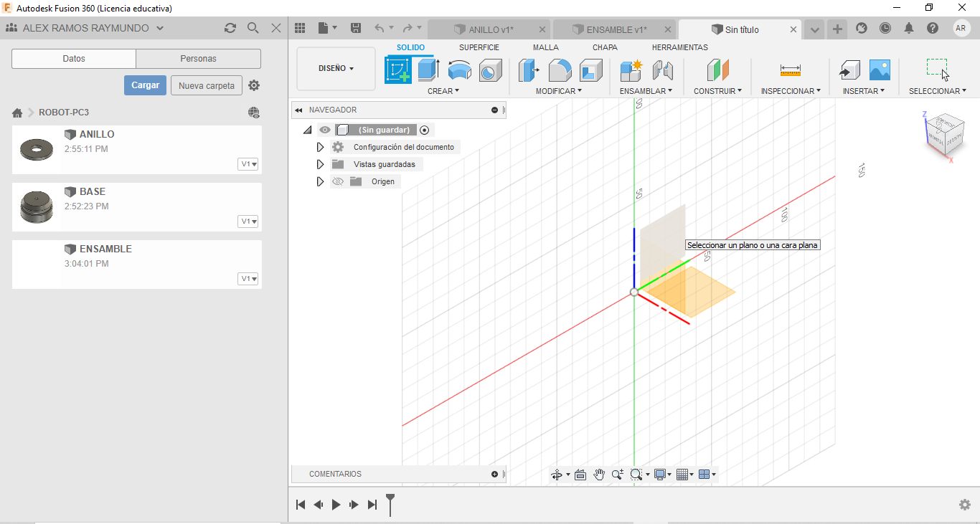Select the Create Sketch tool
980x524 pixels.
point(399,70)
